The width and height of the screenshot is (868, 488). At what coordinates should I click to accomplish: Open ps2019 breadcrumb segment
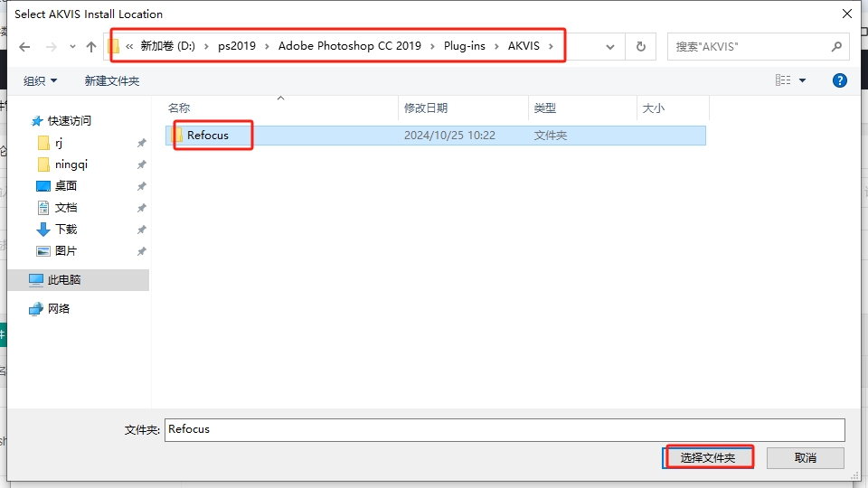(237, 46)
